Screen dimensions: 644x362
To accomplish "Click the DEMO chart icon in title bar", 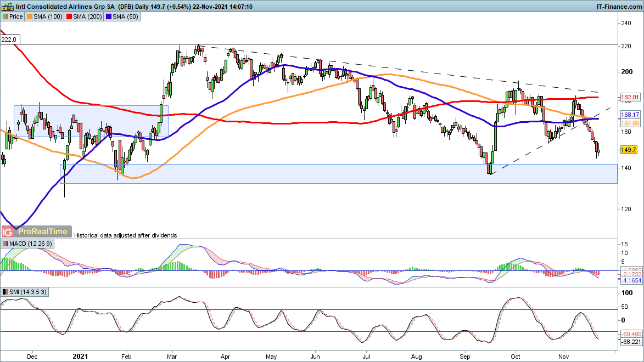I will click(7, 7).
